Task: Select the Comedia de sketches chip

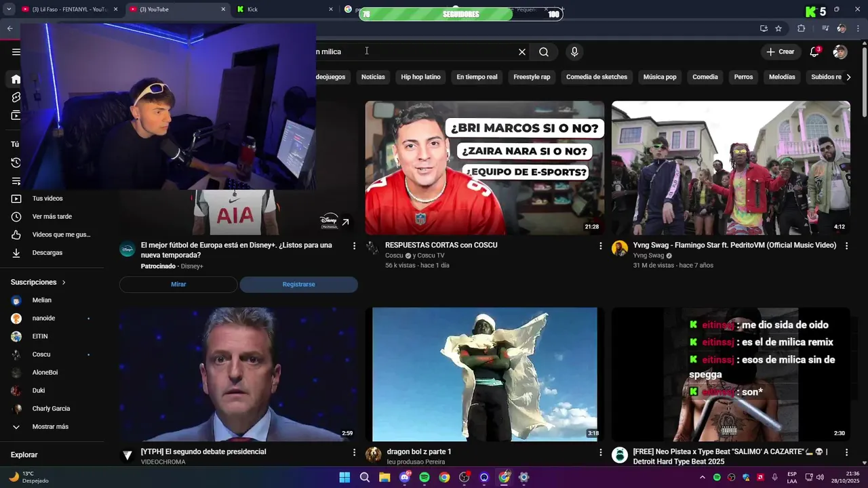Action: [x=597, y=77]
